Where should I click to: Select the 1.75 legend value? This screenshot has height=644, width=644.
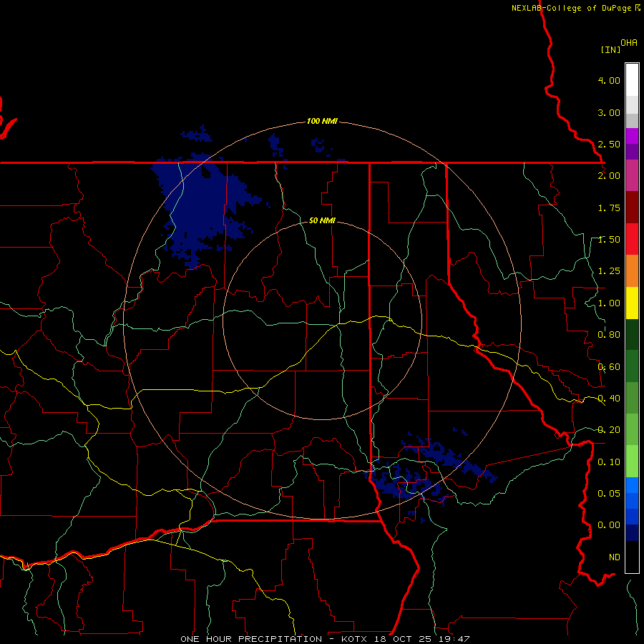[x=609, y=208]
